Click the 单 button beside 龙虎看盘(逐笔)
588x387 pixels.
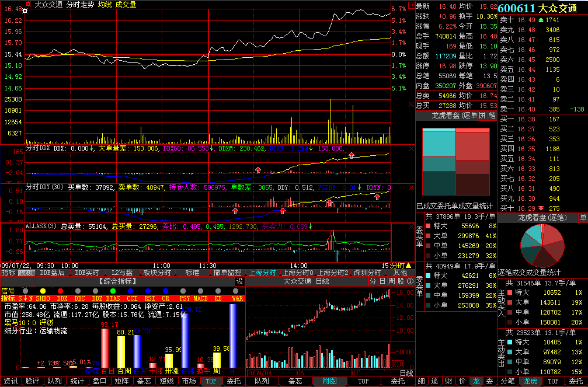click(583, 218)
